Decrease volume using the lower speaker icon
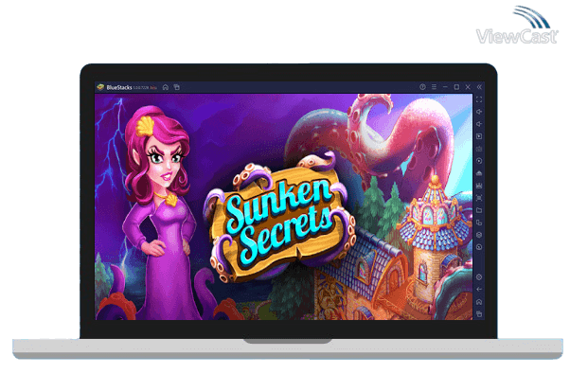This screenshot has height=392, width=570. click(x=479, y=124)
